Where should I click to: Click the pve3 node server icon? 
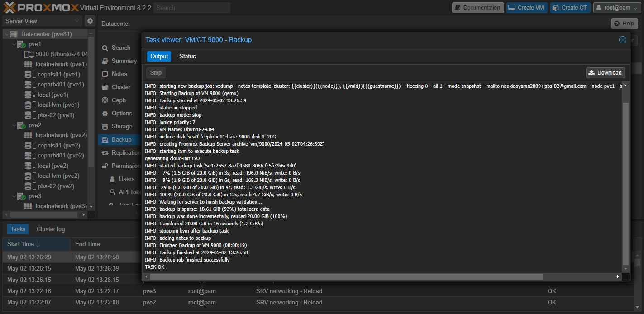(21, 196)
